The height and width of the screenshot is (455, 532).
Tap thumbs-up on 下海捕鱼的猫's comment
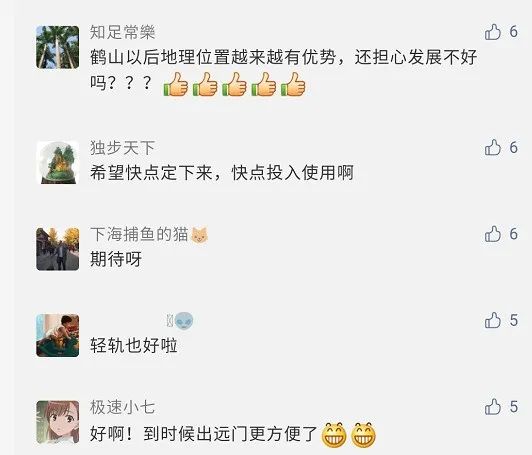pos(493,234)
